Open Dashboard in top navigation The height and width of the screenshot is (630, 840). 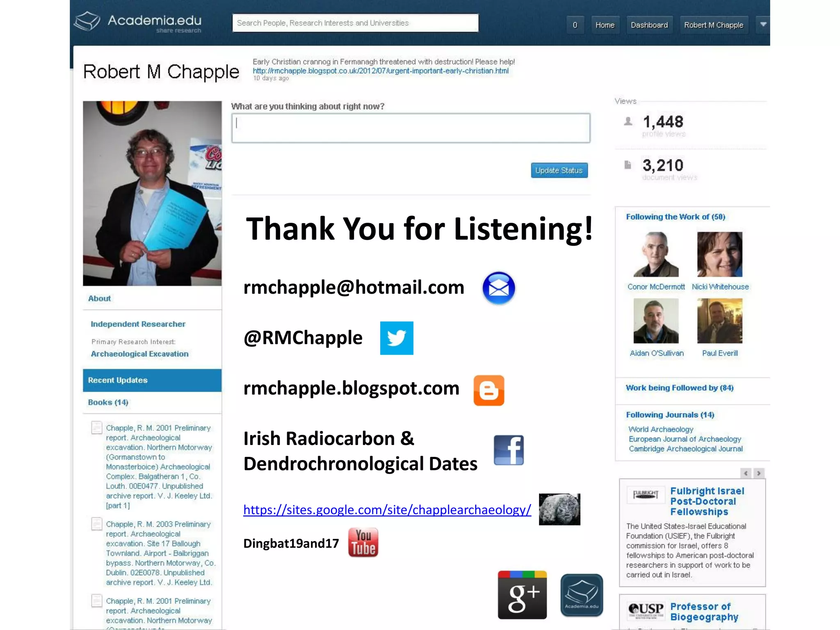649,25
